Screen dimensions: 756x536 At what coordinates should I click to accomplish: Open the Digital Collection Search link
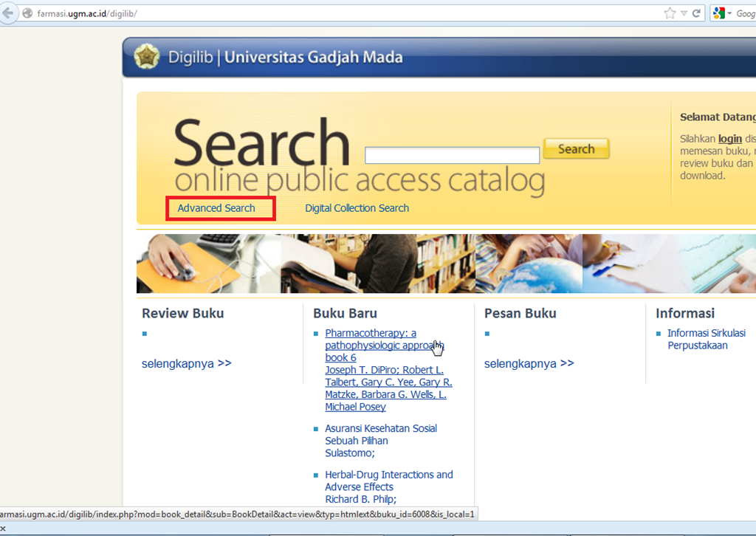357,208
